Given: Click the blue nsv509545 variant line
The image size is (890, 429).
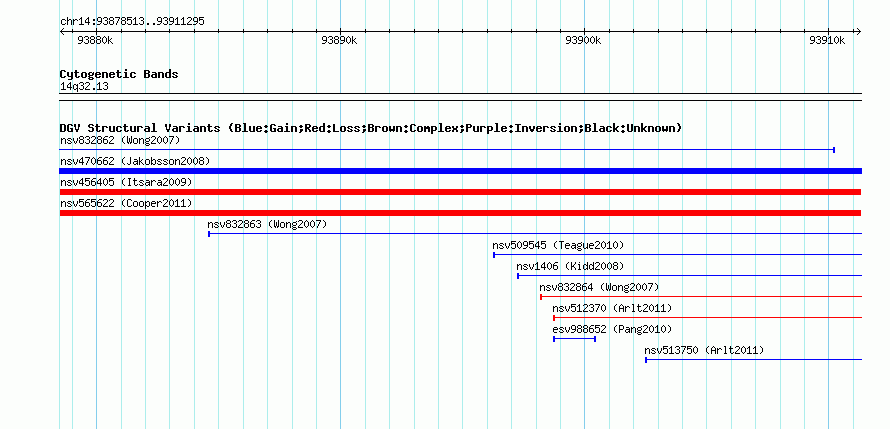Looking at the screenshot, I should point(678,255).
